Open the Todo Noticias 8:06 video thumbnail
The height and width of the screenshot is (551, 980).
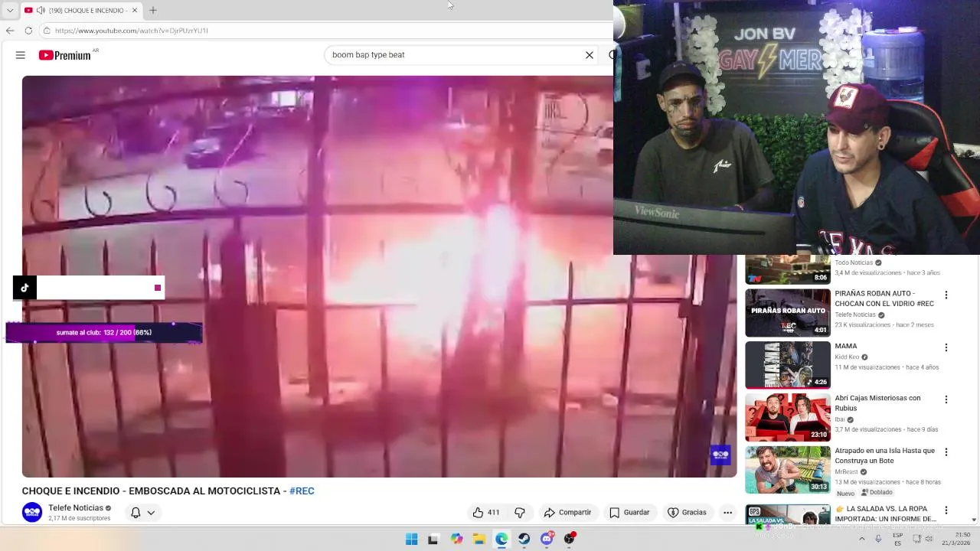point(788,269)
